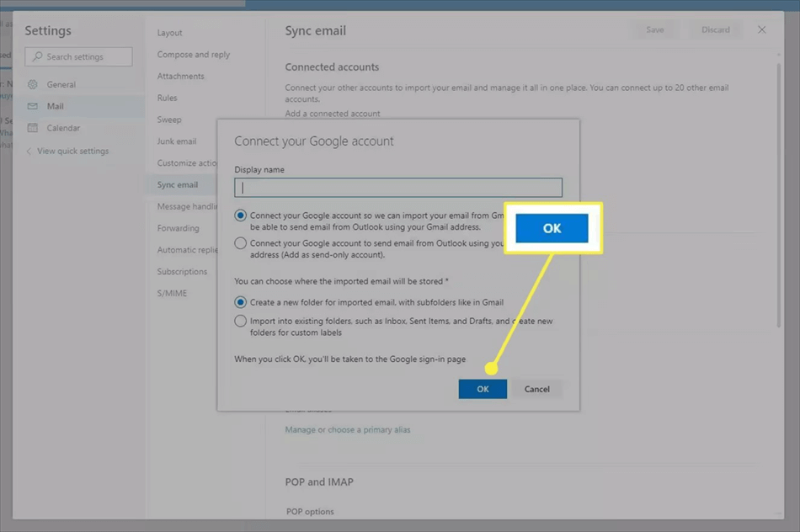Screen dimensions: 800x532
Task: Cancel the Connect your Google account dialog
Action: point(536,389)
